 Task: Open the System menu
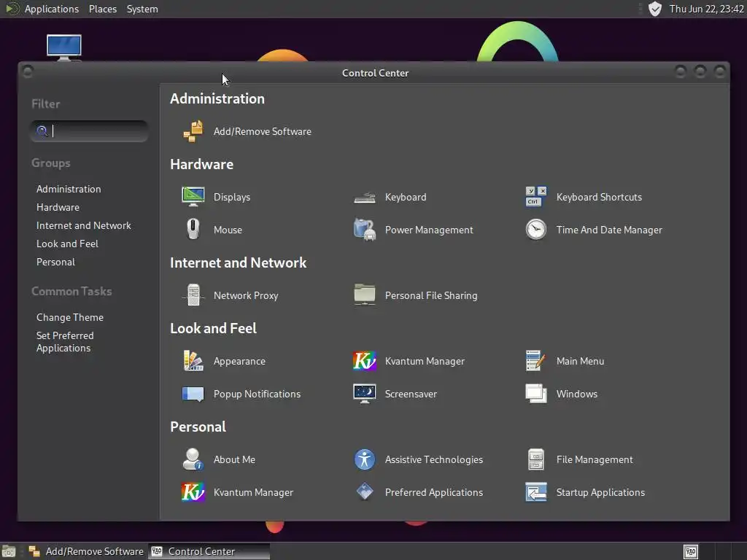142,9
